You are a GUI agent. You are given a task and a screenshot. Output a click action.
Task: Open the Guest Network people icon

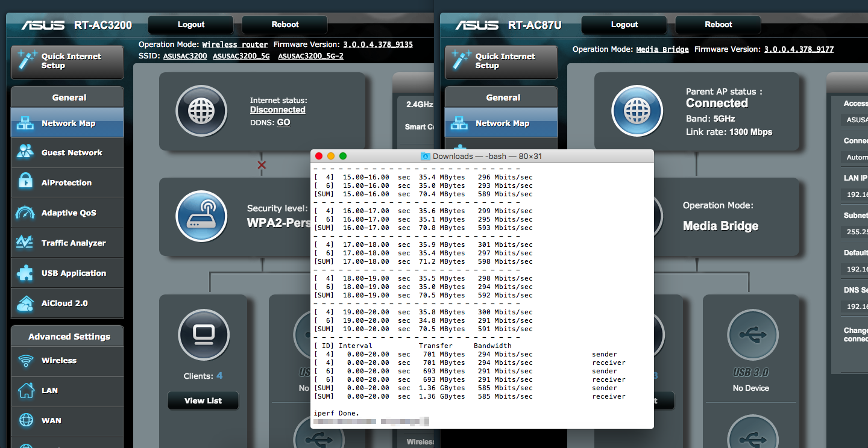[x=25, y=152]
